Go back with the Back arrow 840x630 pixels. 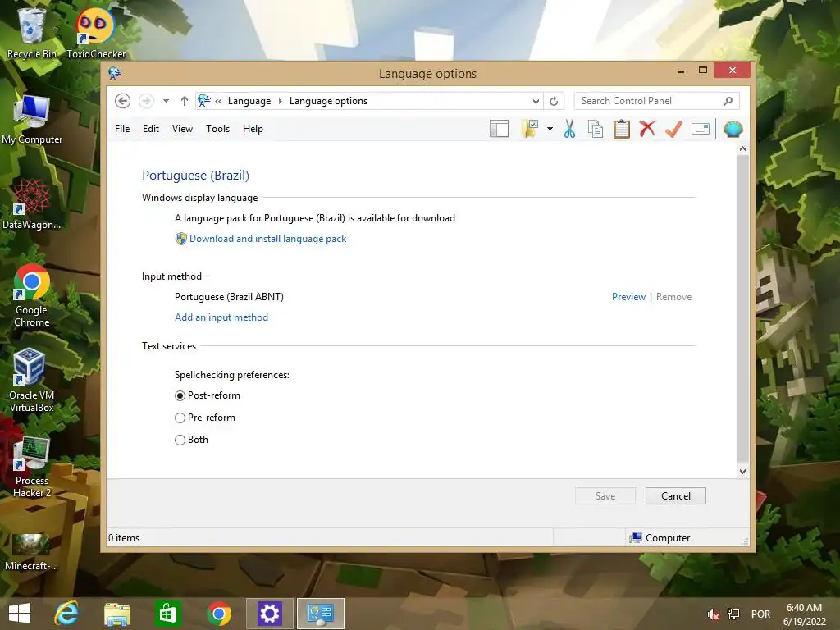point(123,101)
